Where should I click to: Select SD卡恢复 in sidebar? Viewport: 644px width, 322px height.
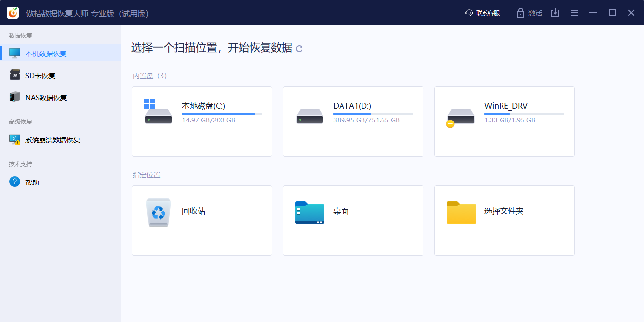(40, 76)
